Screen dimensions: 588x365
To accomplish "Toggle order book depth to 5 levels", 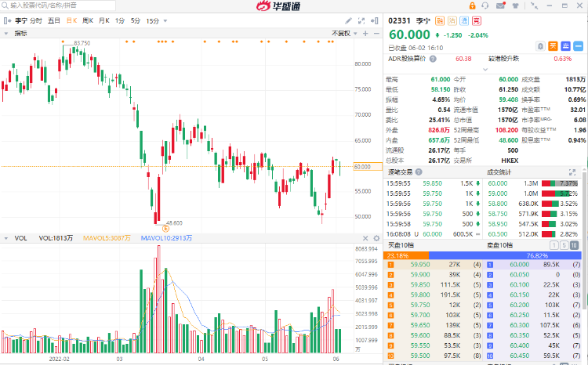I will [x=565, y=245].
